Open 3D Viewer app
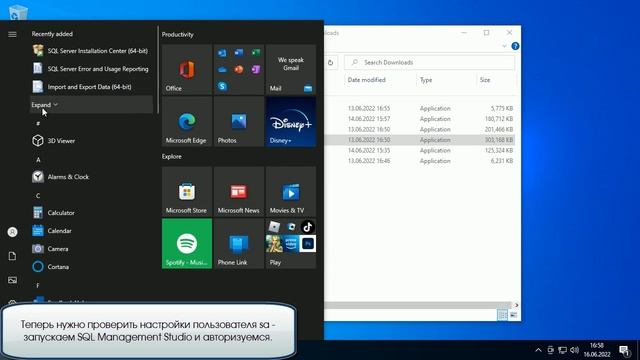 (92, 141)
